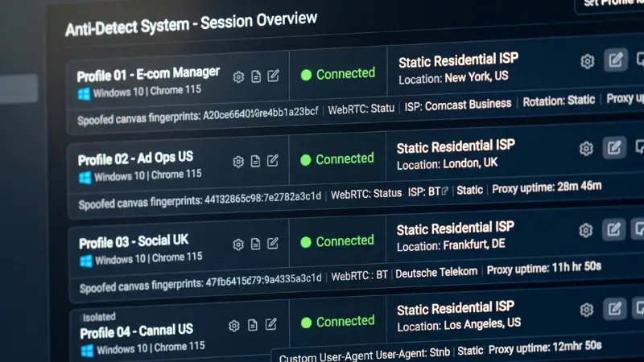Click Connected status for Profile 04 - Cannal US
Image resolution: width=644 pixels, height=362 pixels.
coord(337,322)
